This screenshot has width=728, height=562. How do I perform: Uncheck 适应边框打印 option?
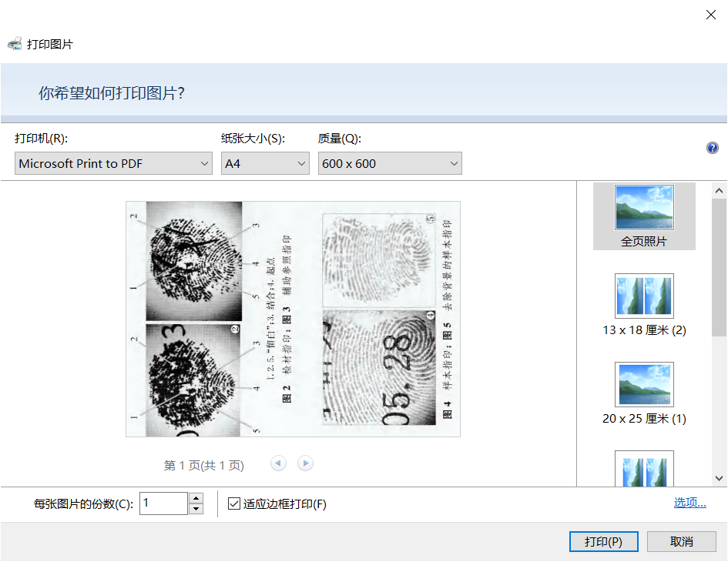[x=233, y=504]
